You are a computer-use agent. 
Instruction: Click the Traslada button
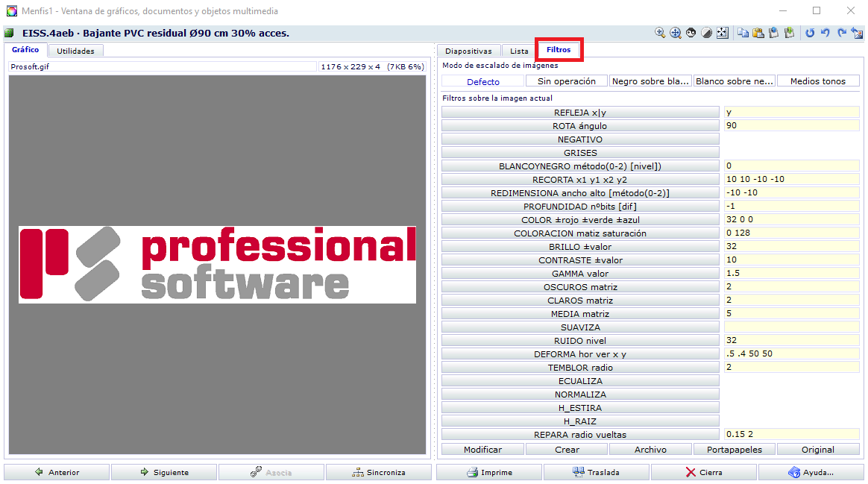click(597, 472)
